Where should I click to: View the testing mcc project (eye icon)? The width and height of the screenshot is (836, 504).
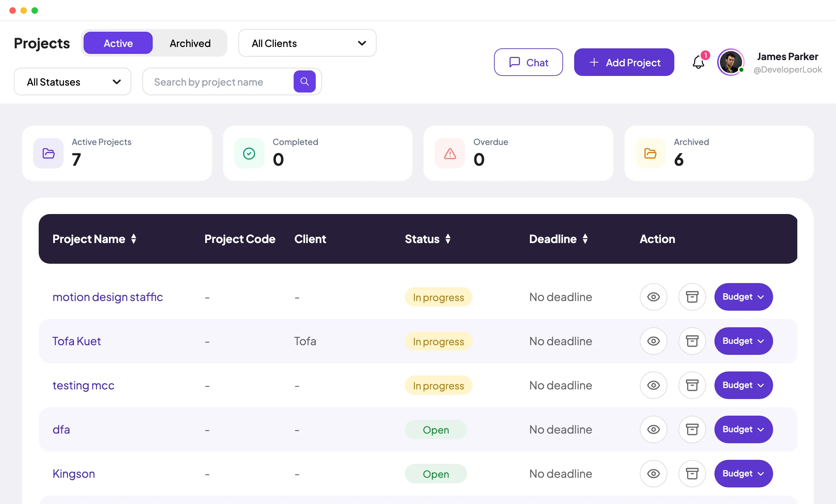[653, 385]
